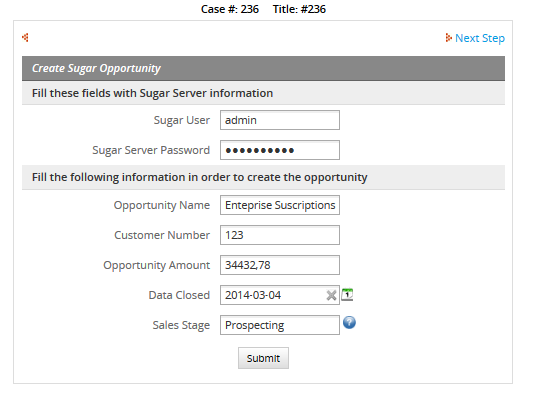This screenshot has height=398, width=540.
Task: Click the Sugar Server Password label
Action: click(x=151, y=150)
